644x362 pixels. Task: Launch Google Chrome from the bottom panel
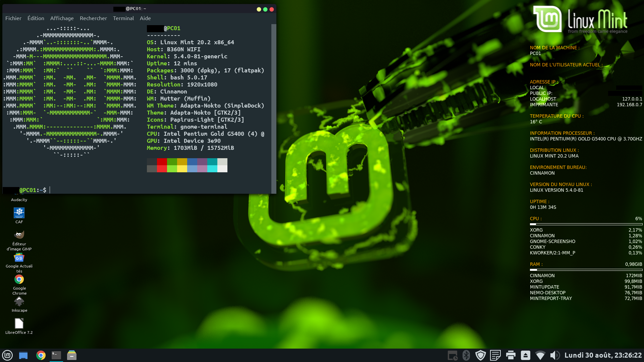pyautogui.click(x=41, y=355)
